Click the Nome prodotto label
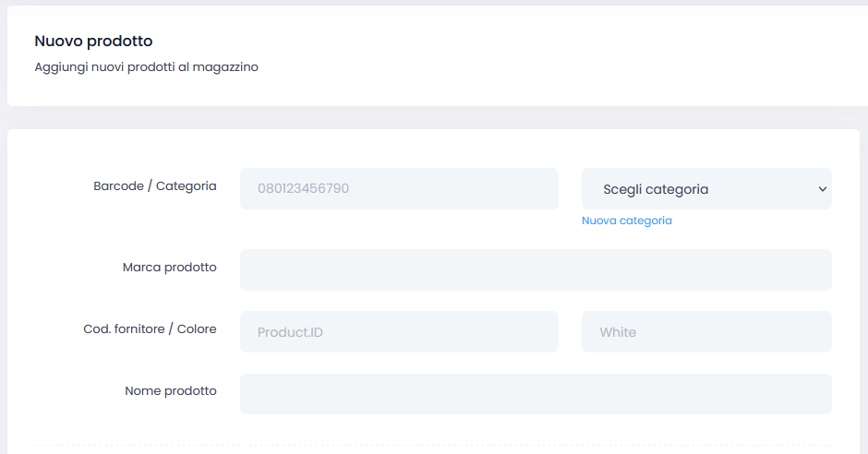 [170, 390]
